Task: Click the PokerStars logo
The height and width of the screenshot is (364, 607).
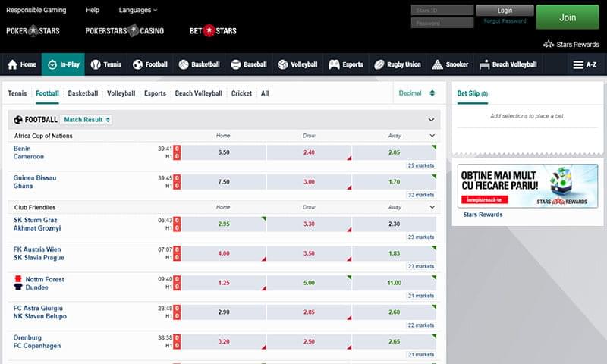Action: click(x=33, y=31)
